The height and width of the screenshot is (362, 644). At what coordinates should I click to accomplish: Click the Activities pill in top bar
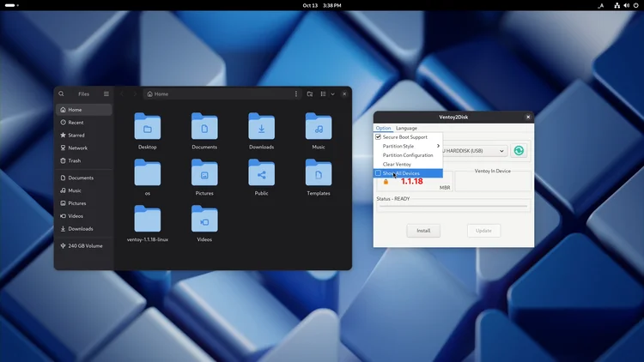click(x=11, y=5)
